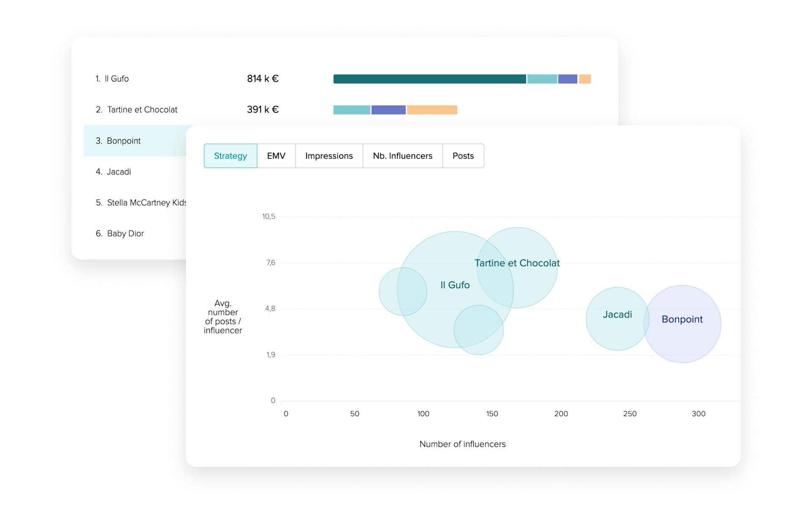Select Il Gufo in ranking list
Image resolution: width=812 pixels, height=523 pixels.
point(116,79)
